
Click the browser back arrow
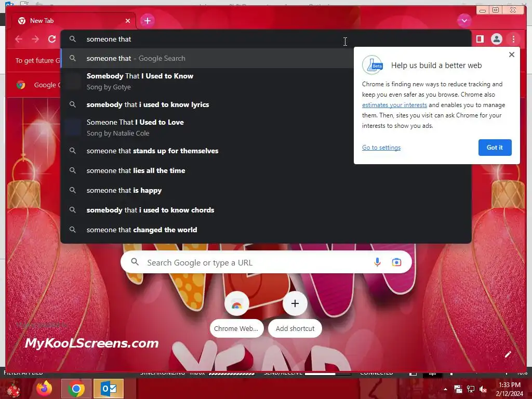[x=19, y=39]
